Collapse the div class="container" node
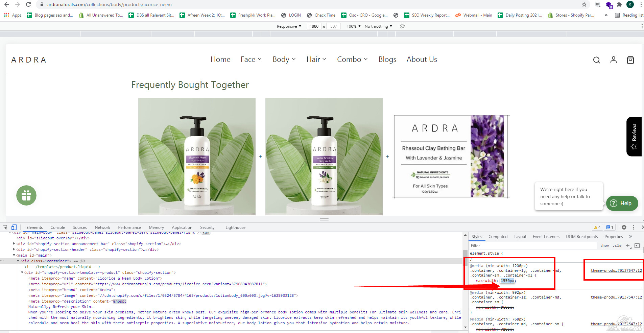Image resolution: width=644 pixels, height=333 pixels. 18,261
